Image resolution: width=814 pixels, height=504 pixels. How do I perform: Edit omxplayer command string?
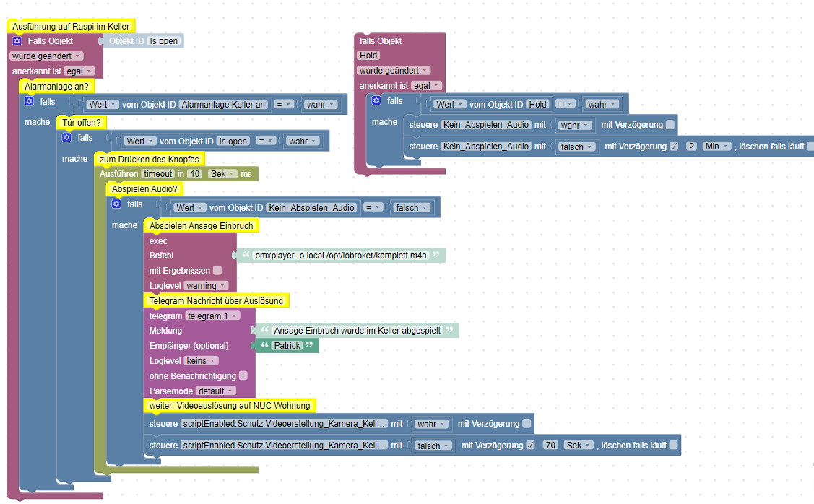coord(341,256)
